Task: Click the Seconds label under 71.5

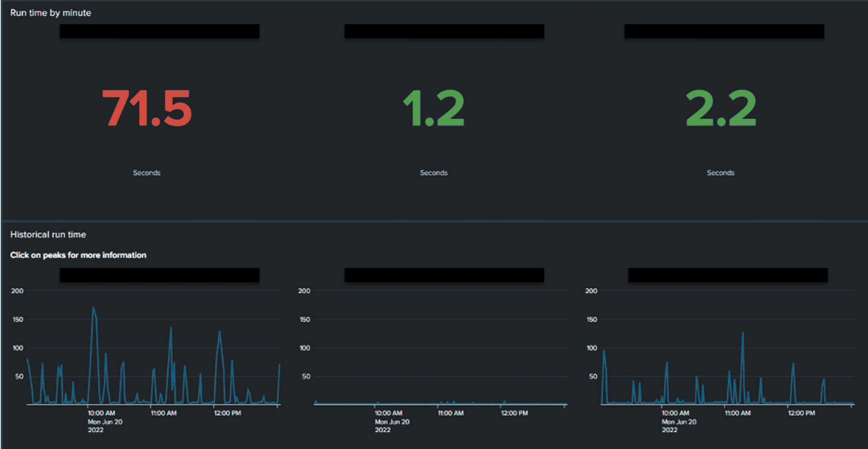Action: [146, 173]
